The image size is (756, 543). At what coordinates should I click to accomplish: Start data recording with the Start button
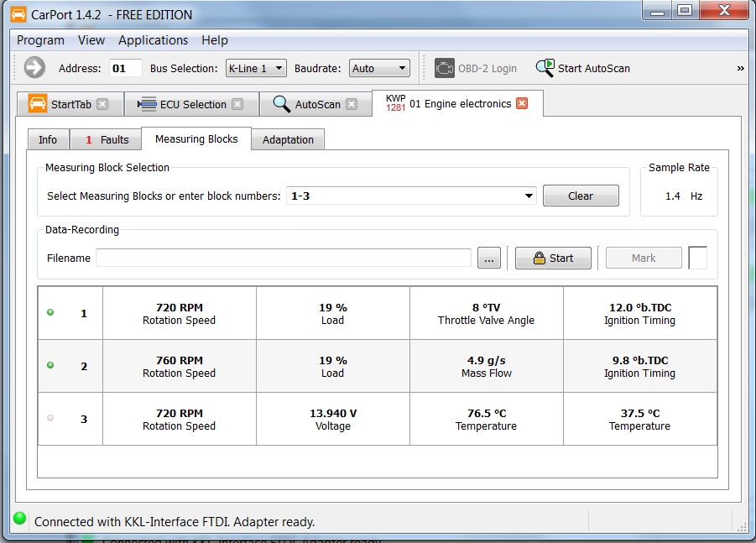553,258
